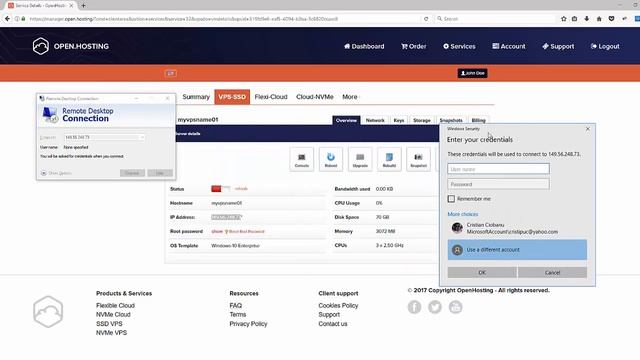Open the Cloud-NVMe tab
Image resolution: width=640 pixels, height=360 pixels.
point(315,97)
